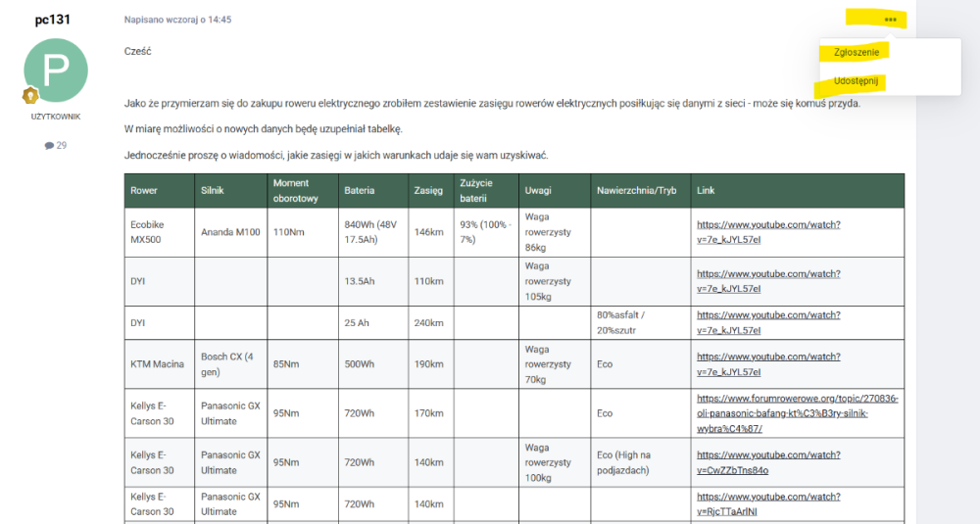The width and height of the screenshot is (980, 524).
Task: Open the three-dots post options menu
Action: (890, 20)
